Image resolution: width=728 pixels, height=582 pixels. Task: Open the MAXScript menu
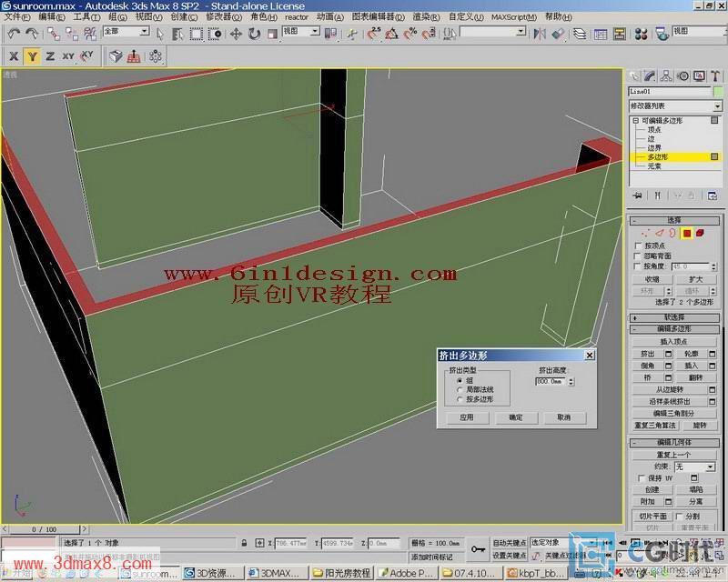[514, 17]
